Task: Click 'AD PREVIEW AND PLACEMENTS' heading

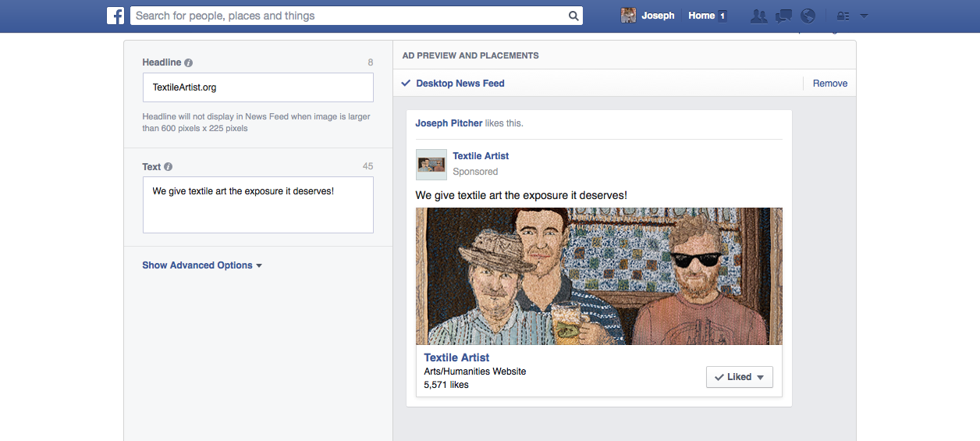Action: click(470, 56)
